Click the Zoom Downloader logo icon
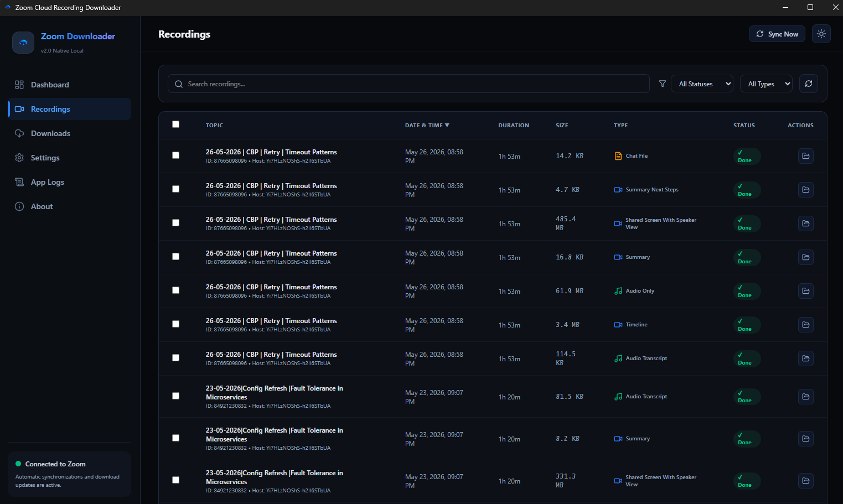The height and width of the screenshot is (504, 843). tap(23, 43)
